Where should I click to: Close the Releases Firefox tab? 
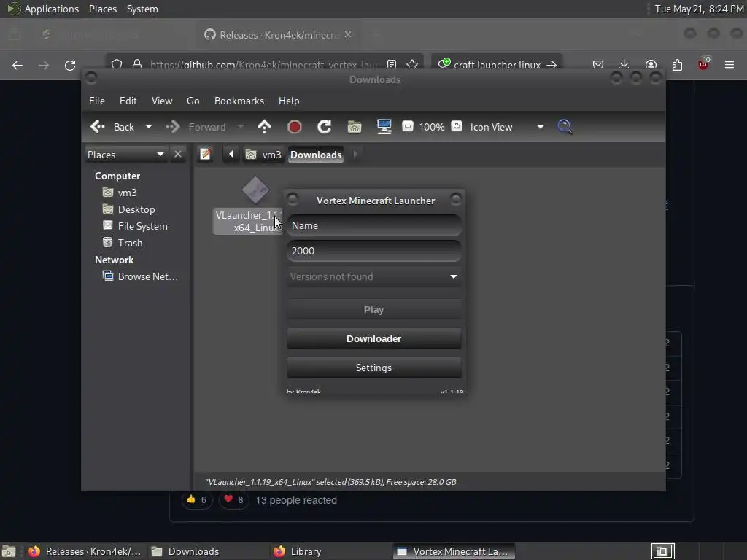pyautogui.click(x=348, y=35)
